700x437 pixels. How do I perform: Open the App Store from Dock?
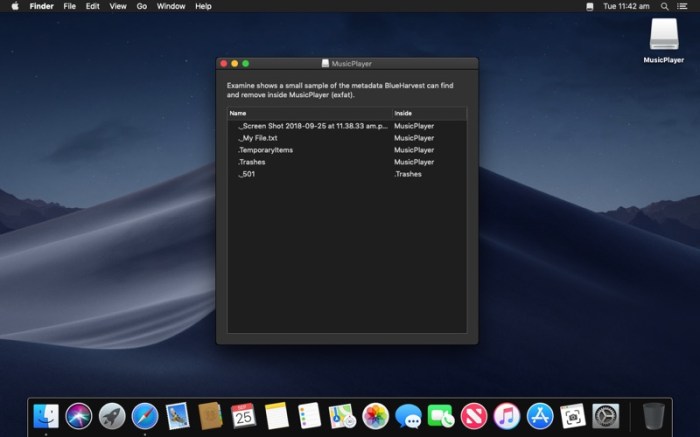(x=540, y=415)
